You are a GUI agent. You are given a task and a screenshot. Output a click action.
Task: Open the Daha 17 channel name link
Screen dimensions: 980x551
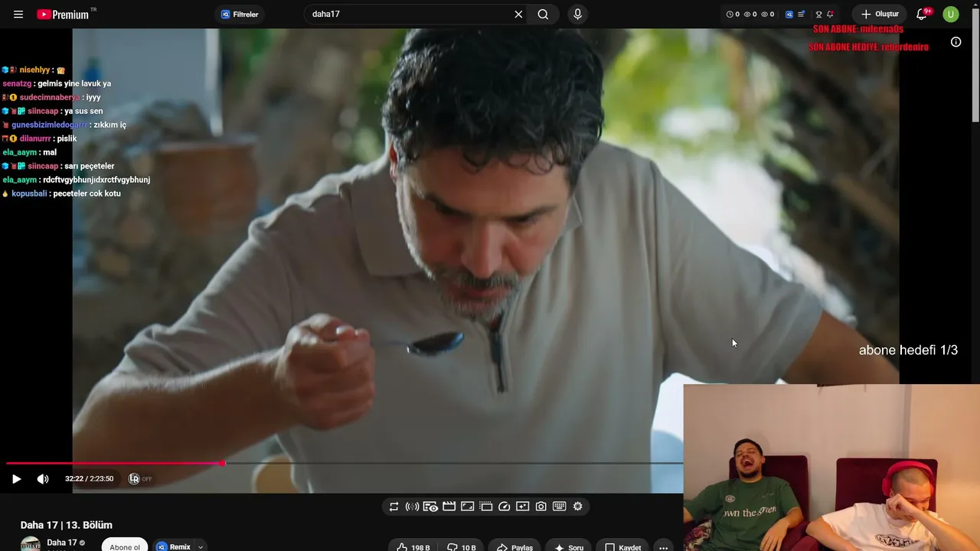(x=62, y=543)
